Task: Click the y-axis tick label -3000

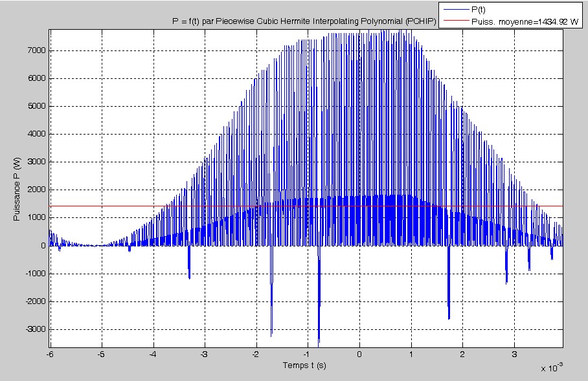Action: (35, 329)
